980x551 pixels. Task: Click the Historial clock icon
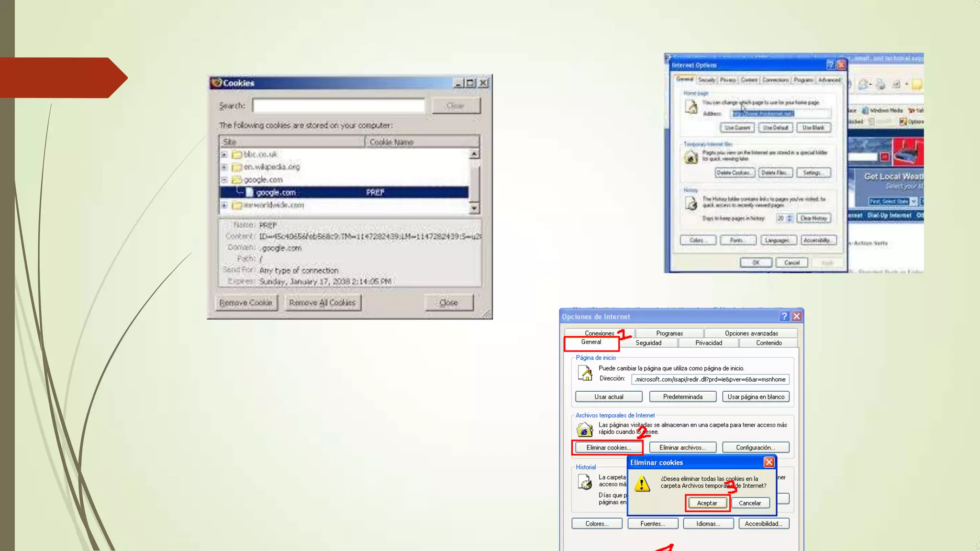[x=585, y=482]
